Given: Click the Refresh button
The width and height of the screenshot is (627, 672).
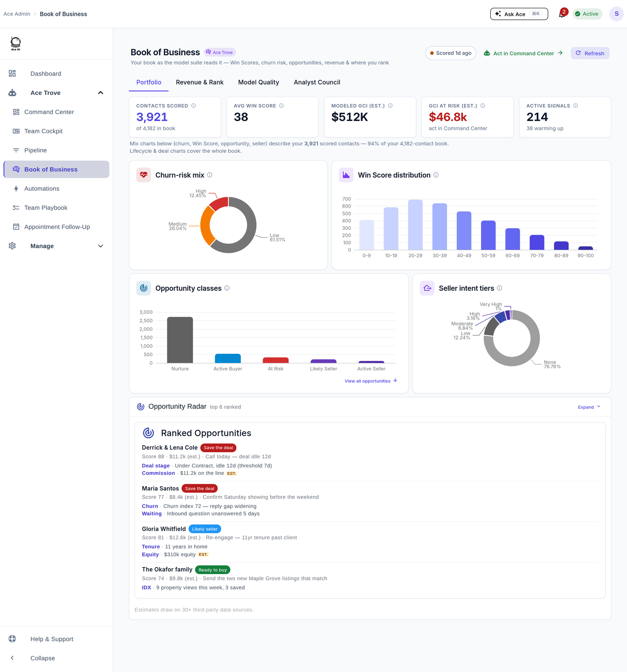Looking at the screenshot, I should (x=590, y=53).
